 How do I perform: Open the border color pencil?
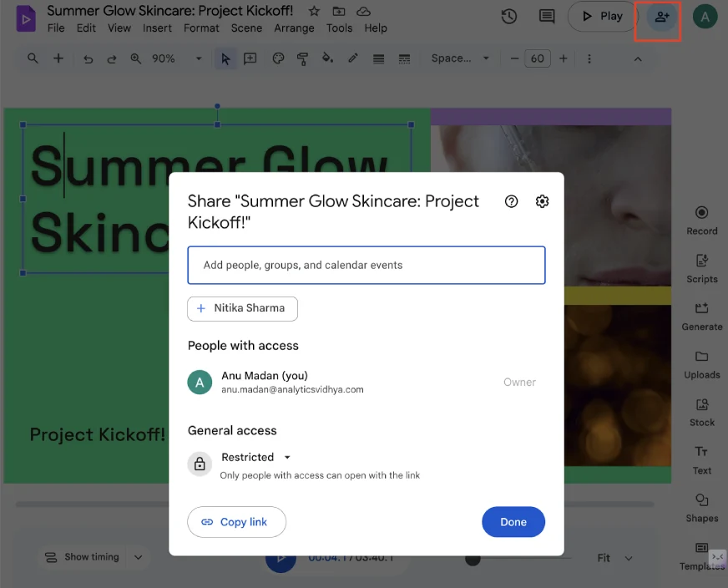click(353, 58)
